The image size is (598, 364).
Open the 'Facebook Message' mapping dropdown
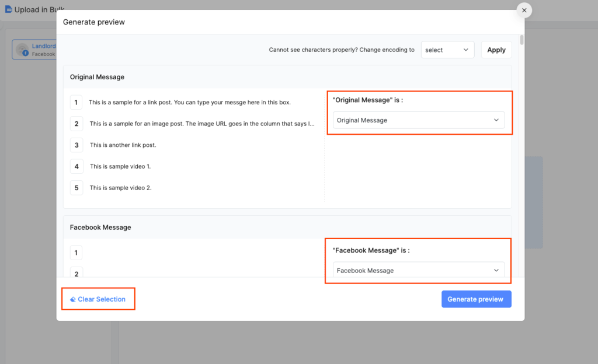point(418,270)
